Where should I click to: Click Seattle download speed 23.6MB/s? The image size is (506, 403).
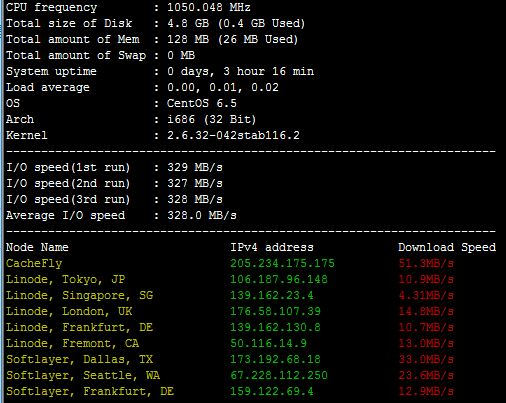point(426,375)
